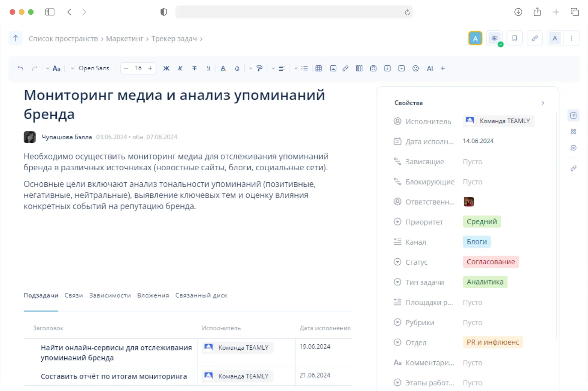Insert a bulleted list
Image resolution: width=588 pixels, height=391 pixels.
[305, 68]
